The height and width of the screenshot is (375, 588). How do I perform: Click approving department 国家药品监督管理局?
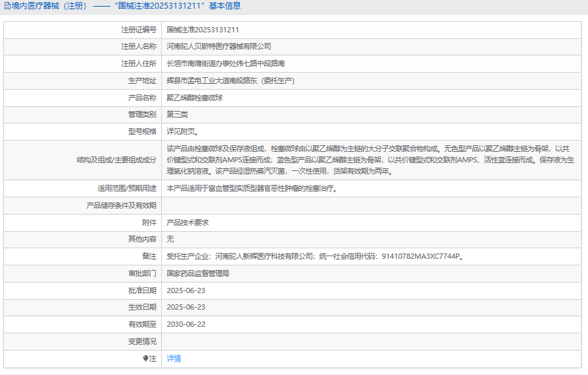[x=198, y=273]
